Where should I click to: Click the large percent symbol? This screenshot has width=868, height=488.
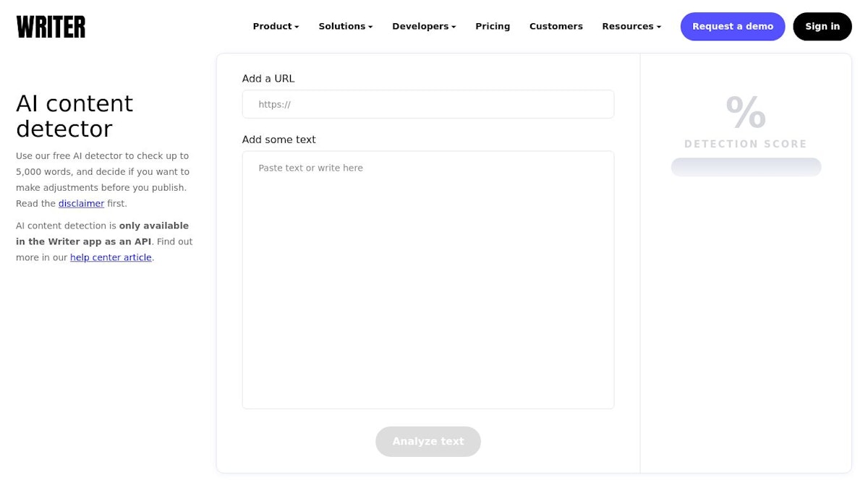[x=746, y=112]
